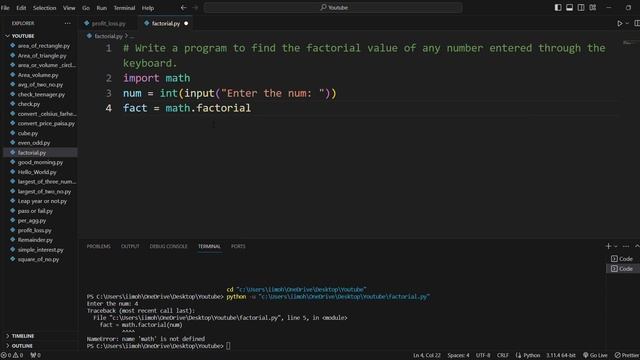This screenshot has width=640, height=360.
Task: Open the Customize Layout icon
Action: point(593,7)
